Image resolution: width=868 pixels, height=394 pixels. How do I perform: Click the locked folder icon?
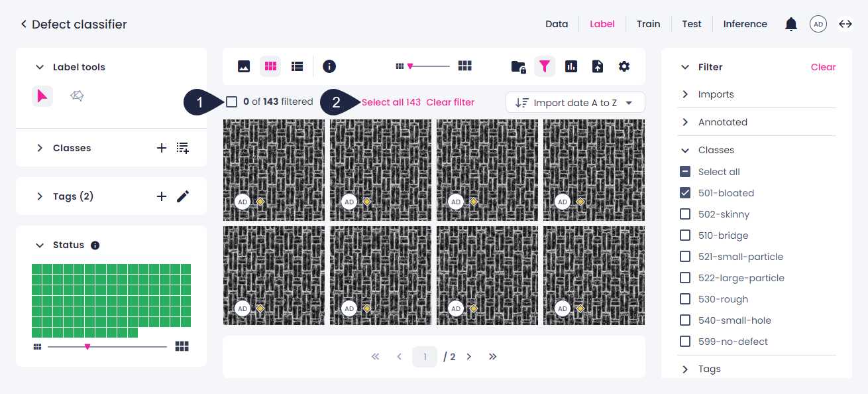(x=519, y=66)
